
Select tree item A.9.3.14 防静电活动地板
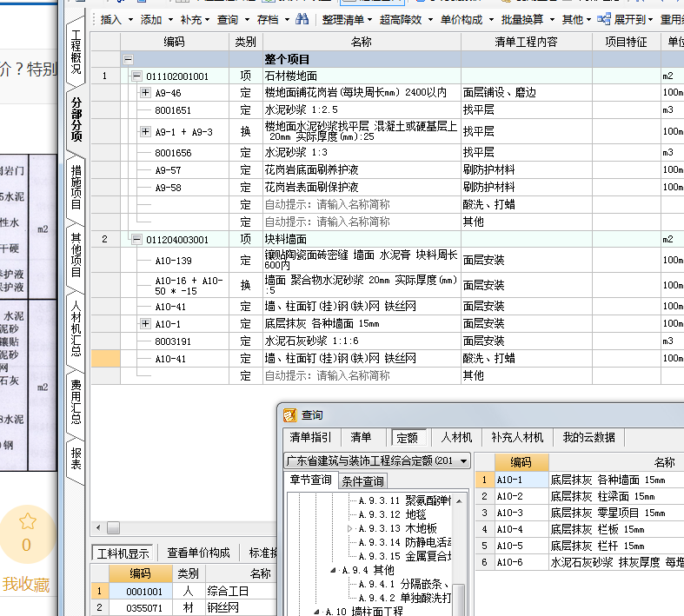point(405,542)
